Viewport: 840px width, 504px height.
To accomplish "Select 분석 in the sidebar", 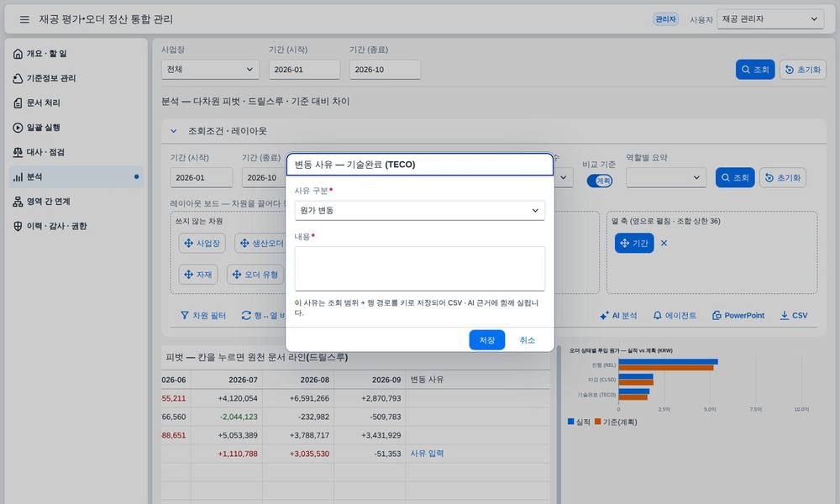I will (x=76, y=176).
